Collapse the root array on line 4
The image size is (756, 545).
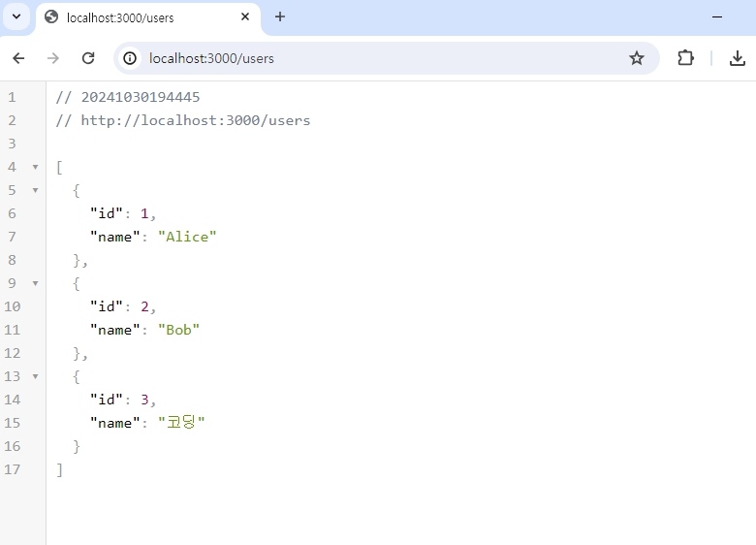(x=35, y=168)
